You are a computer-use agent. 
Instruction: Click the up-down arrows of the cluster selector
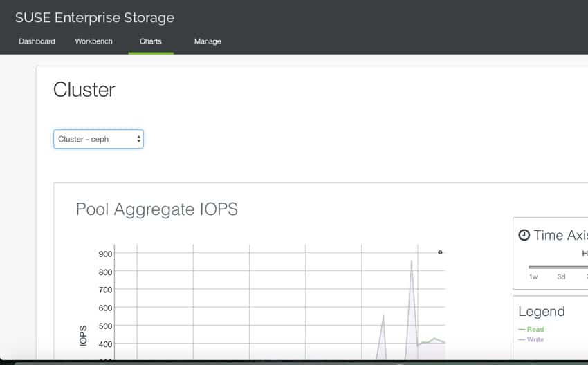[139, 139]
